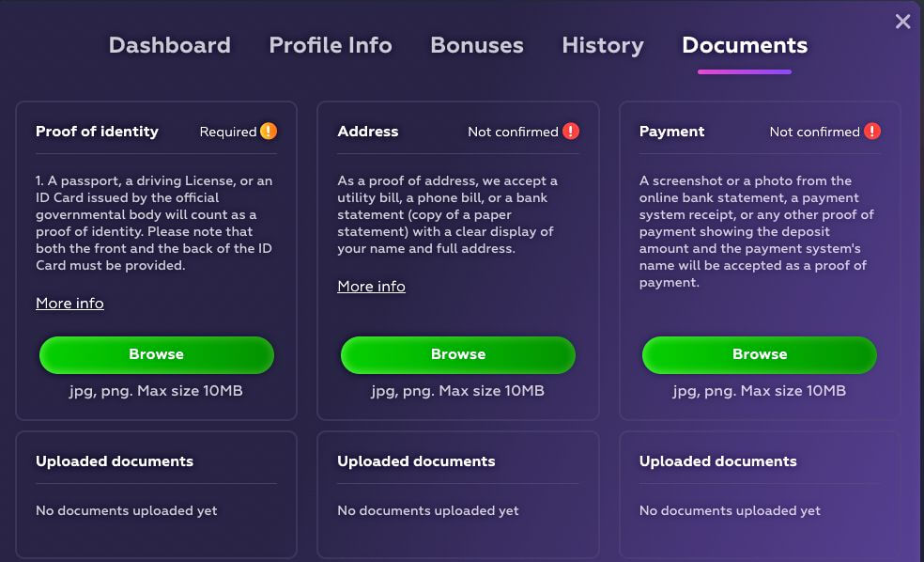Click the Required status label
924x562 pixels.
point(227,133)
